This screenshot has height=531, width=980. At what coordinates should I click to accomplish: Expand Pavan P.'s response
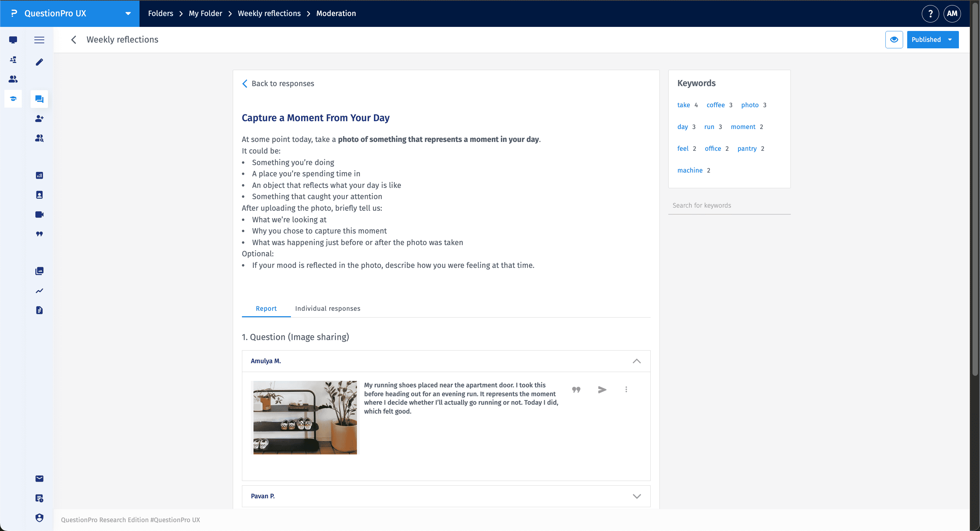636,496
